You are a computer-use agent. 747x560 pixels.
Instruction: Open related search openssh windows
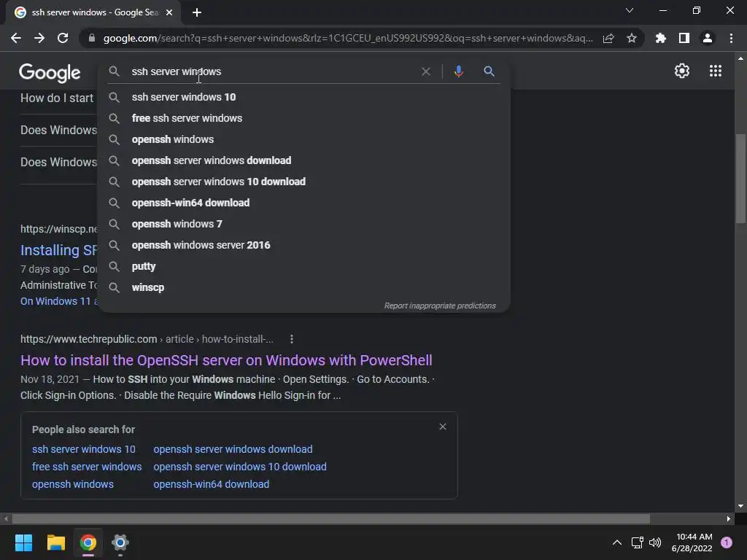(73, 484)
